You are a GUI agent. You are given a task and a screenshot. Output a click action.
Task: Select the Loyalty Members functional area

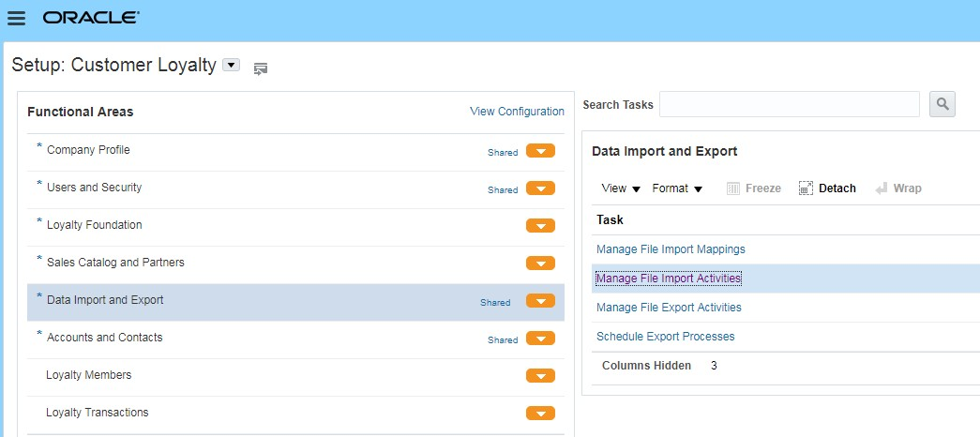[89, 375]
